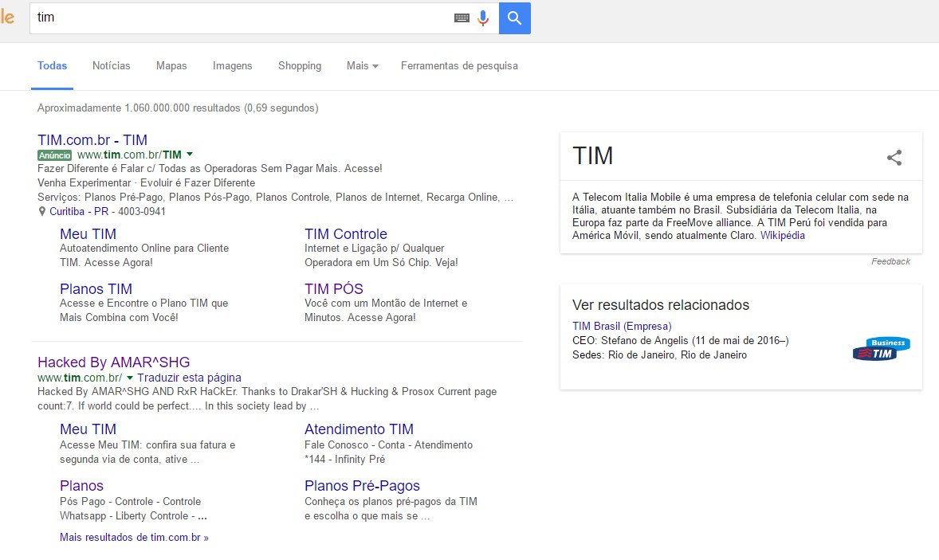Click the Ver resultados relacionados heading

(x=661, y=305)
